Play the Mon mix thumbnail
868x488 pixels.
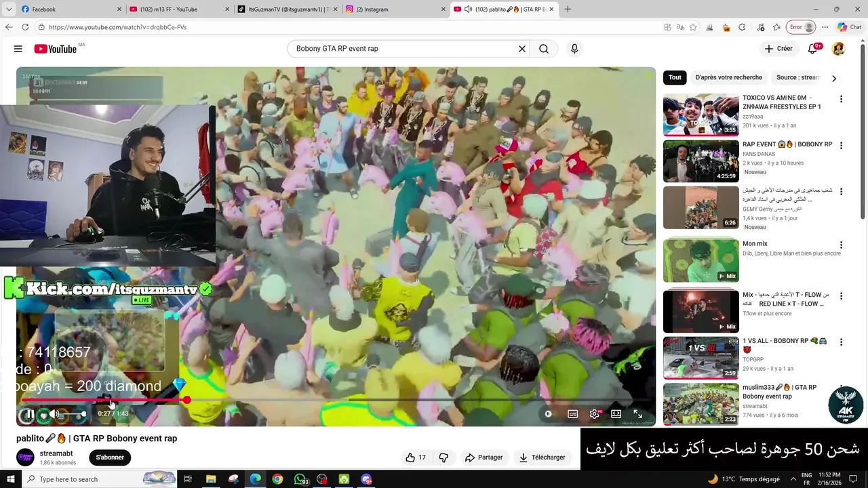tap(701, 260)
